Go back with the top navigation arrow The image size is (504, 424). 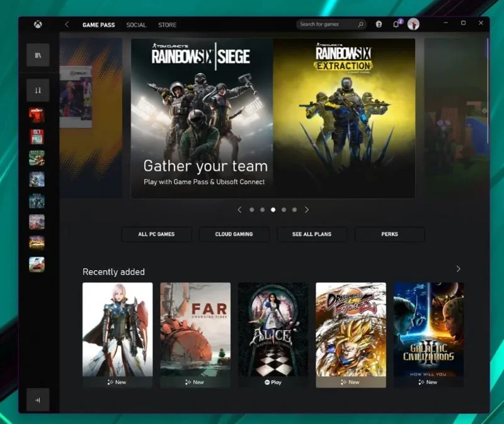pyautogui.click(x=67, y=25)
